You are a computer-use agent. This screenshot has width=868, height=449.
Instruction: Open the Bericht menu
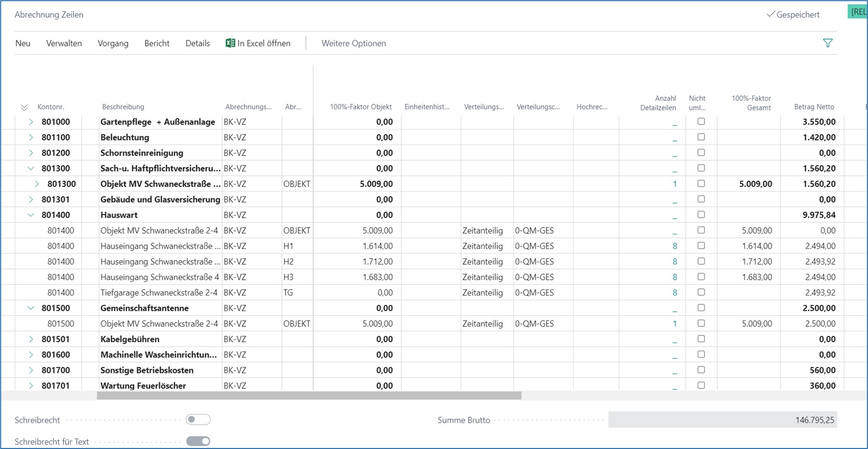157,43
